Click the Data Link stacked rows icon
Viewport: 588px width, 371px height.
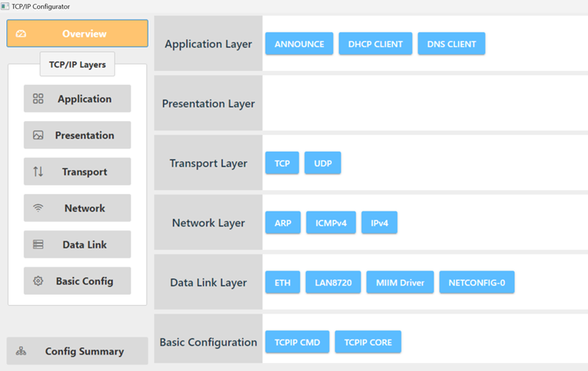click(x=38, y=244)
